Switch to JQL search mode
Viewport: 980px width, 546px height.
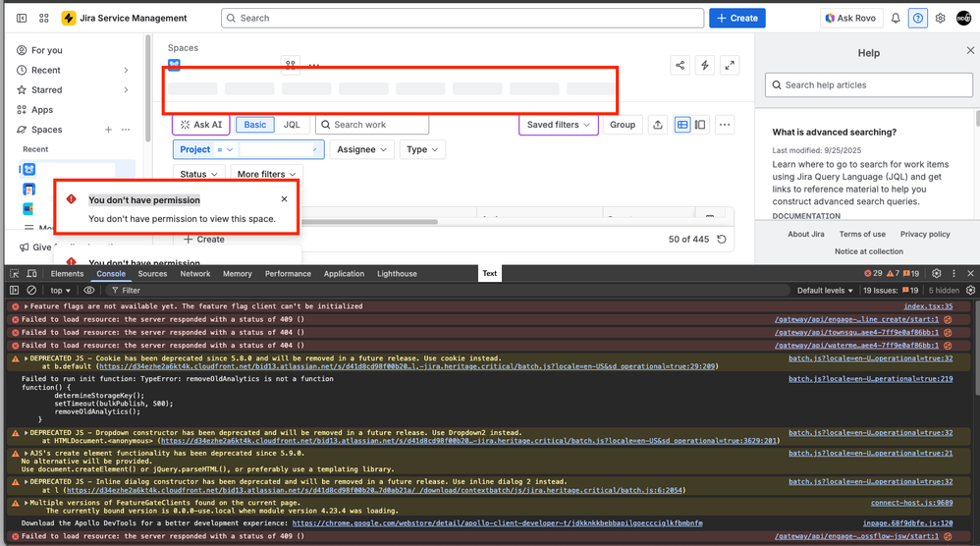(292, 125)
